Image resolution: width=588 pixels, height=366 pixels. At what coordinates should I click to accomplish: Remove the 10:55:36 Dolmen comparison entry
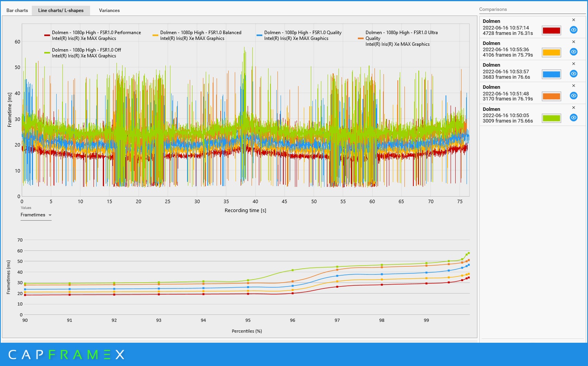[x=574, y=42]
